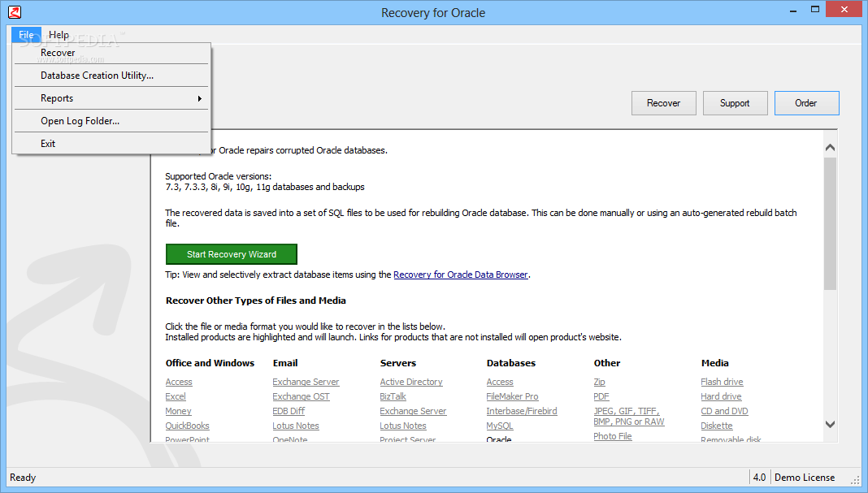Open the Interbase/Firebird link

point(522,411)
